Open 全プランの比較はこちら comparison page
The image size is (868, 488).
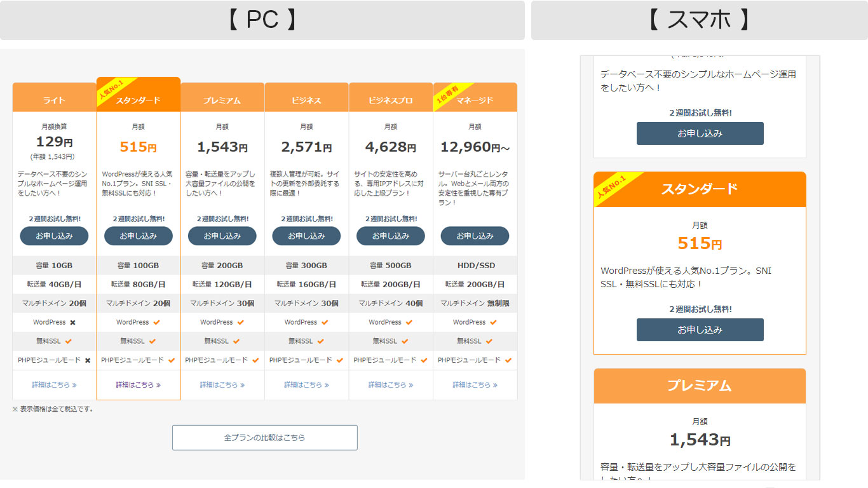[264, 438]
